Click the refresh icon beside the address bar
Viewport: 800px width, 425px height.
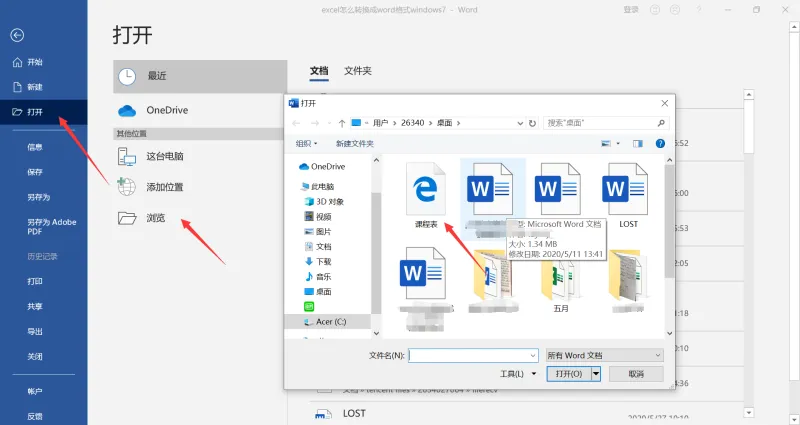532,123
